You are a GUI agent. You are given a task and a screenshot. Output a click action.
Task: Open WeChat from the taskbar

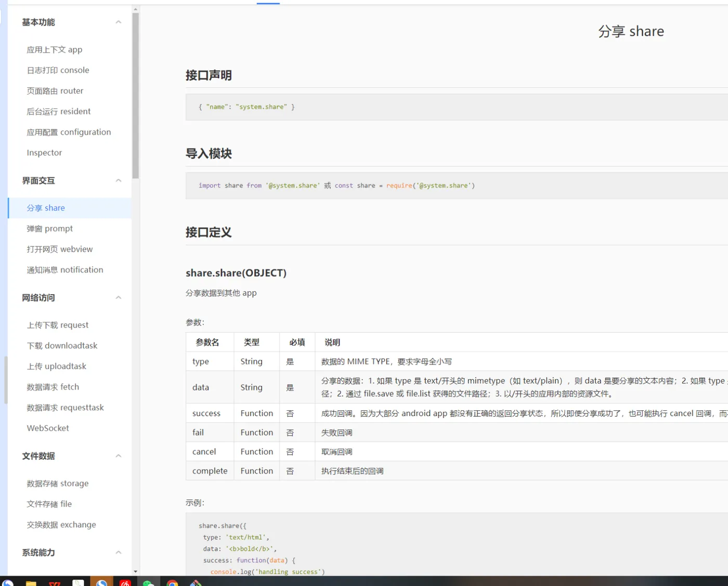[148, 583]
